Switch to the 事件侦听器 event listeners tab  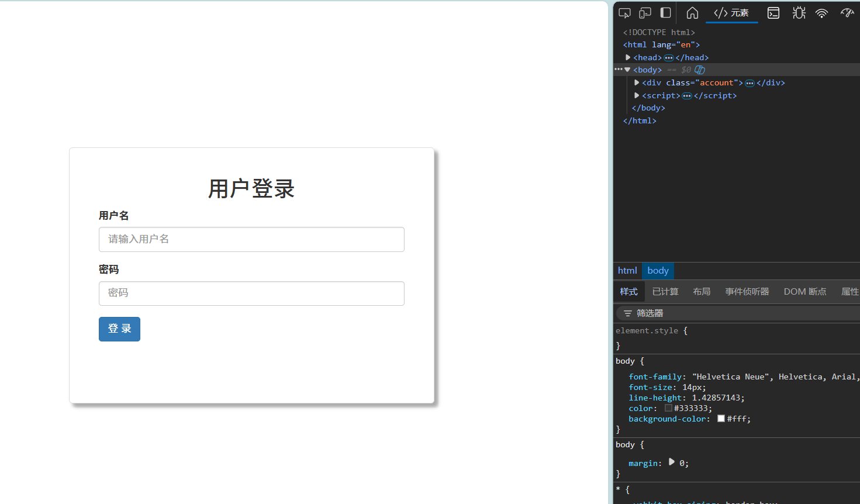747,292
